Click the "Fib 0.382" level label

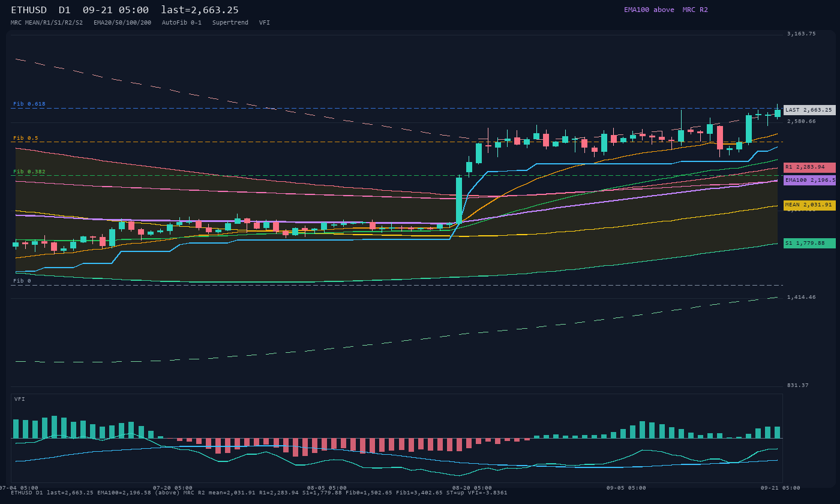pos(29,172)
